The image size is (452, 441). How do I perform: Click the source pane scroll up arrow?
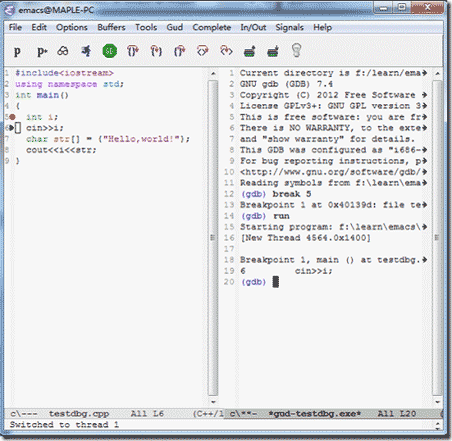click(213, 73)
